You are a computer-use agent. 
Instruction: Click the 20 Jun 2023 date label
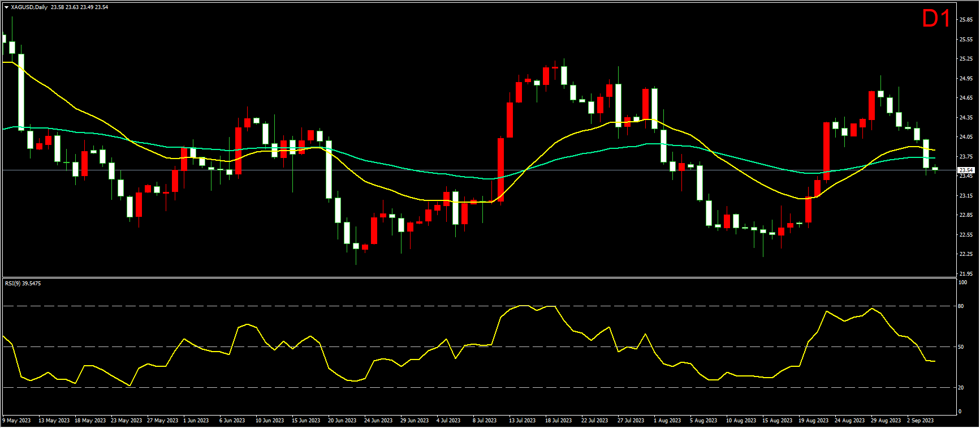(x=342, y=421)
